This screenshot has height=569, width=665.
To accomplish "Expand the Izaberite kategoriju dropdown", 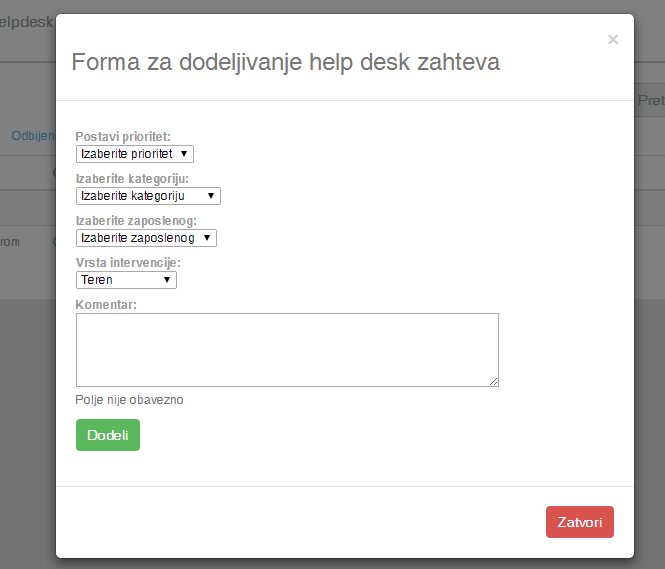I will tap(148, 196).
